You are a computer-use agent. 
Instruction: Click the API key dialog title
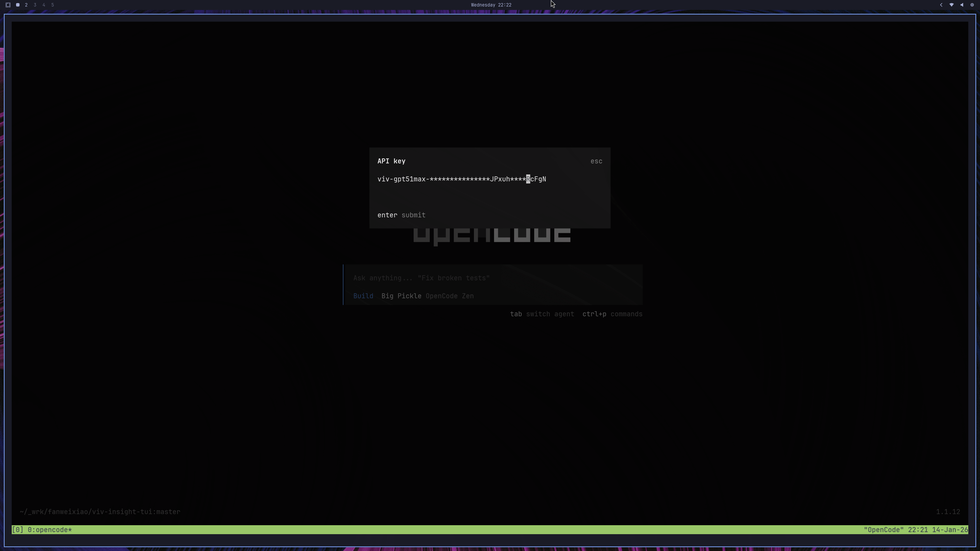391,161
